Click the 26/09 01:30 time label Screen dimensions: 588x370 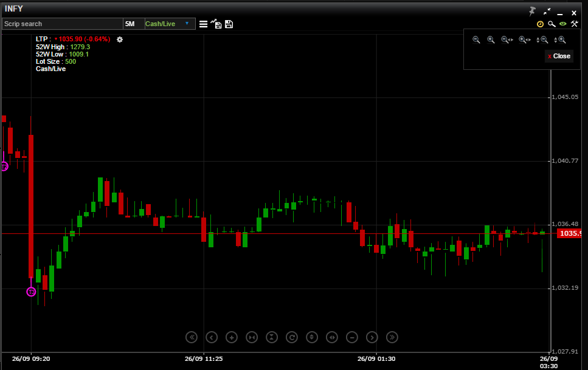(x=376, y=358)
